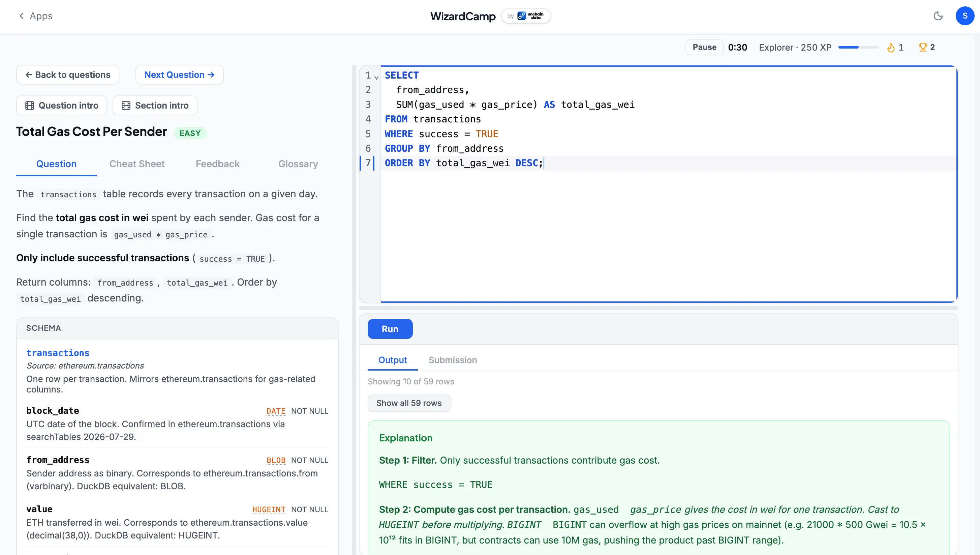Click the DATE type label for block_date
Screen dimensions: 980x555
[276, 411]
